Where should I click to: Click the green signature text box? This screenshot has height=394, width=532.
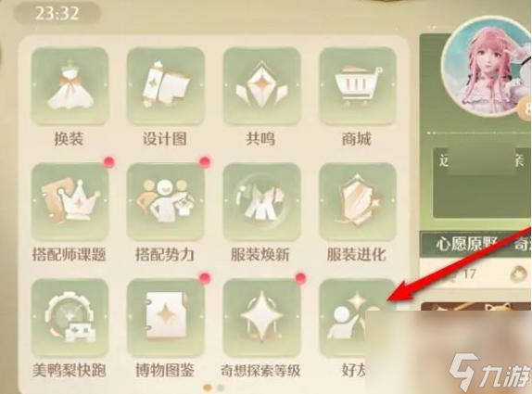(482, 183)
